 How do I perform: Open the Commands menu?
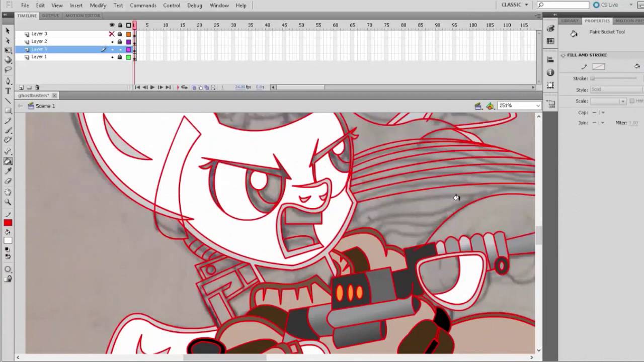point(143,6)
